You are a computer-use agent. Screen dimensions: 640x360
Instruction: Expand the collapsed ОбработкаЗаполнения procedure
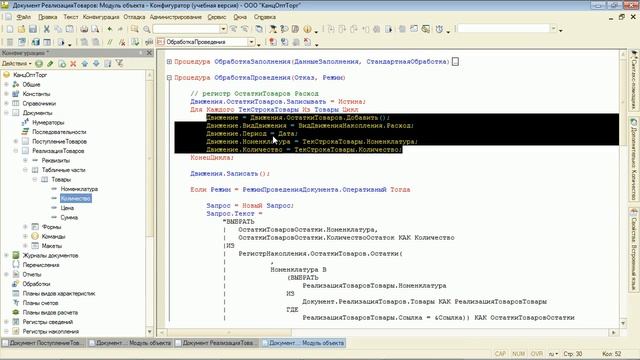tap(169, 62)
